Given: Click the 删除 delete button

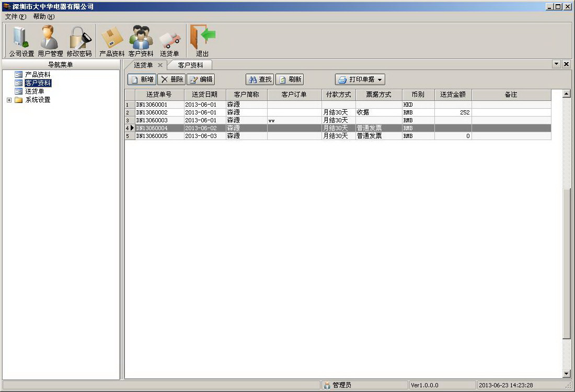Looking at the screenshot, I should [171, 79].
